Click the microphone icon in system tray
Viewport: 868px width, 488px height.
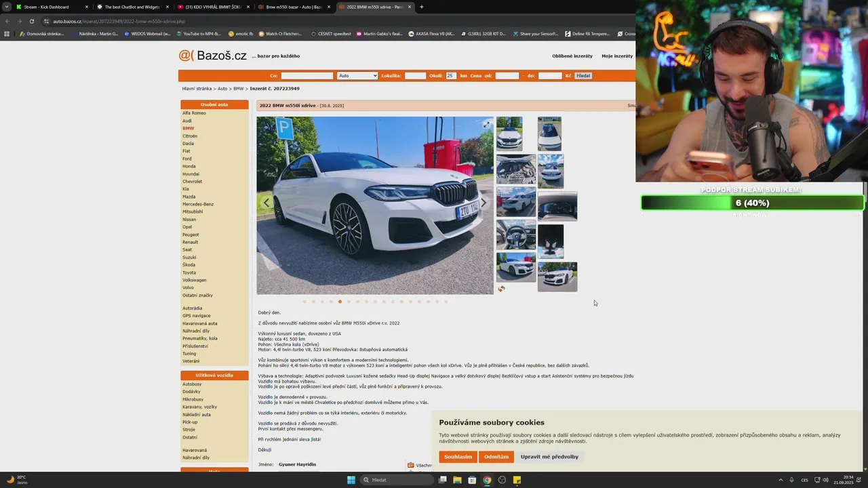[x=791, y=480]
